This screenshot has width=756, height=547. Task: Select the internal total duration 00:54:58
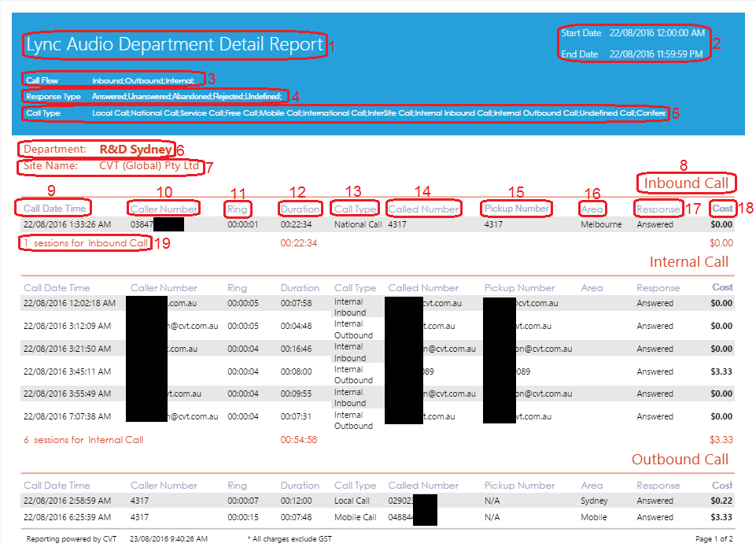[x=298, y=440]
